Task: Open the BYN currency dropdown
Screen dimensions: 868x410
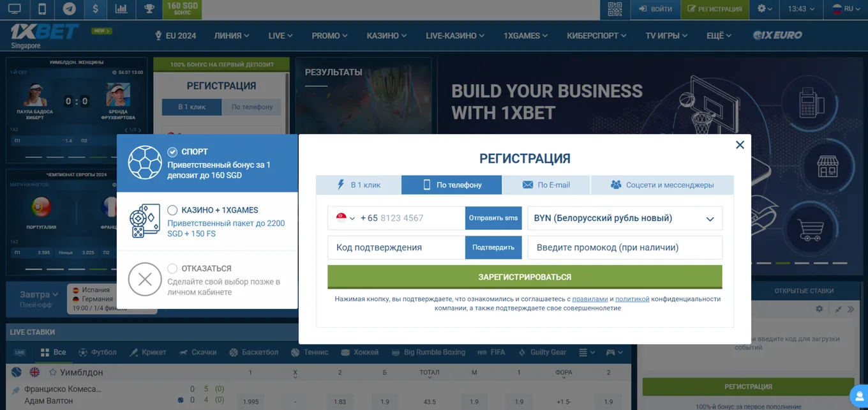Action: 625,218
